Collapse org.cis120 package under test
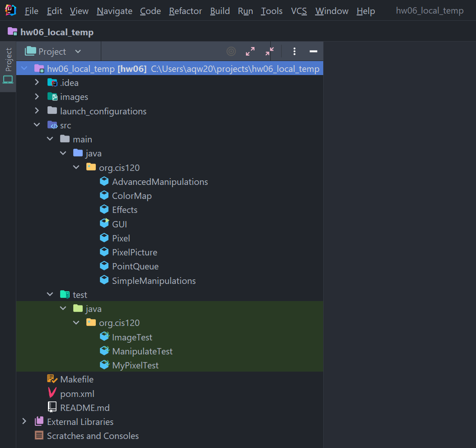476x448 pixels. coord(76,323)
